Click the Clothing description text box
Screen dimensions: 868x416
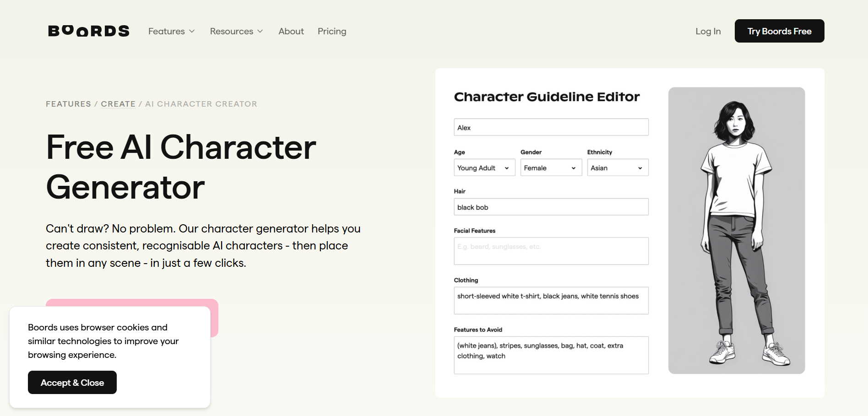tap(551, 300)
